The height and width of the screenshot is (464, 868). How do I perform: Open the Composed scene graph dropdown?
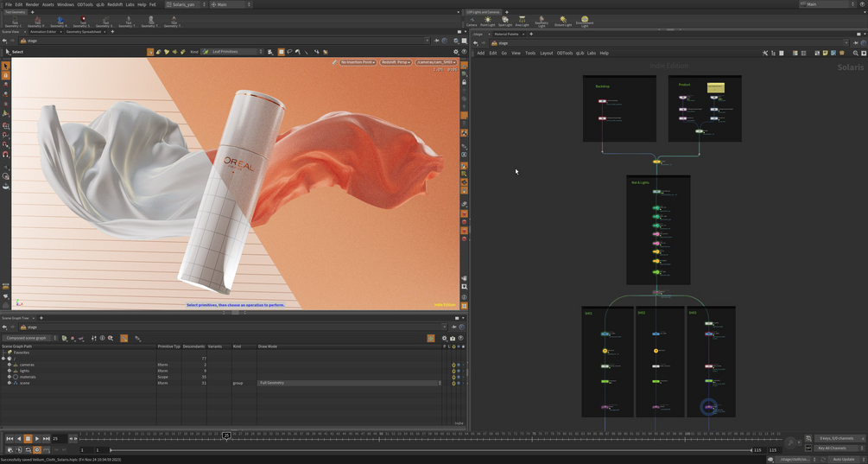pos(29,338)
